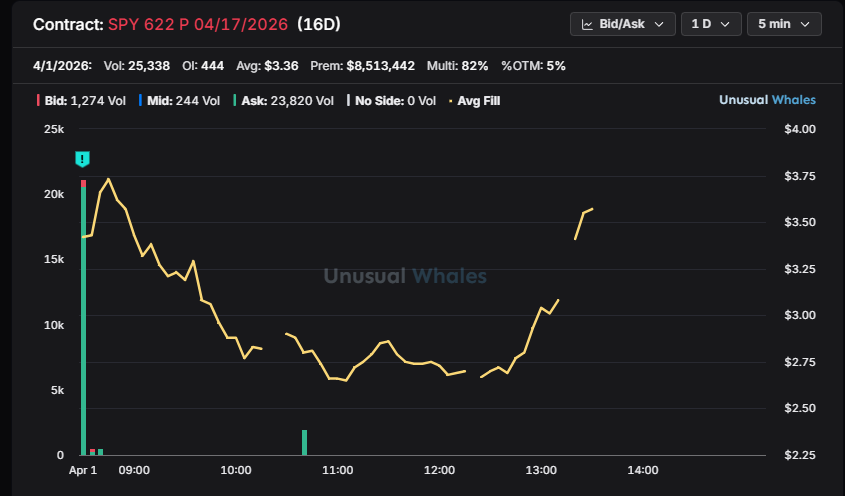
Task: Click the (16D) days-to-expiry text
Action: point(319,24)
